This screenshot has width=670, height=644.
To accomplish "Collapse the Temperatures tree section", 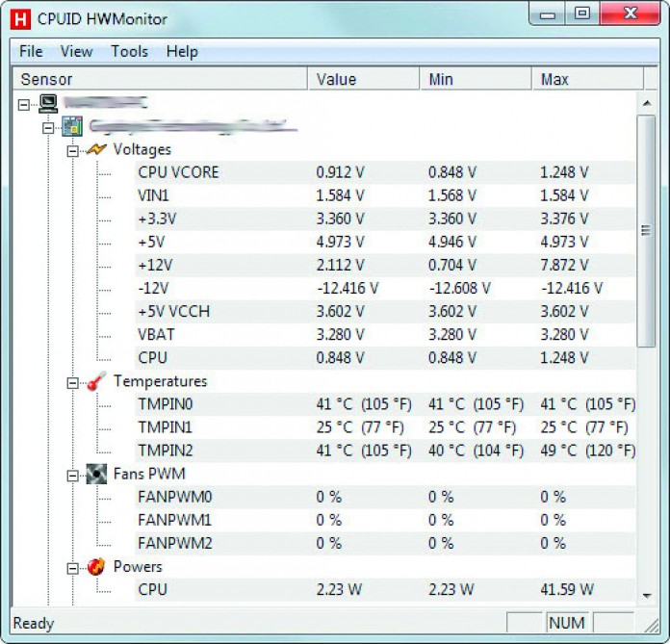I will [72, 382].
